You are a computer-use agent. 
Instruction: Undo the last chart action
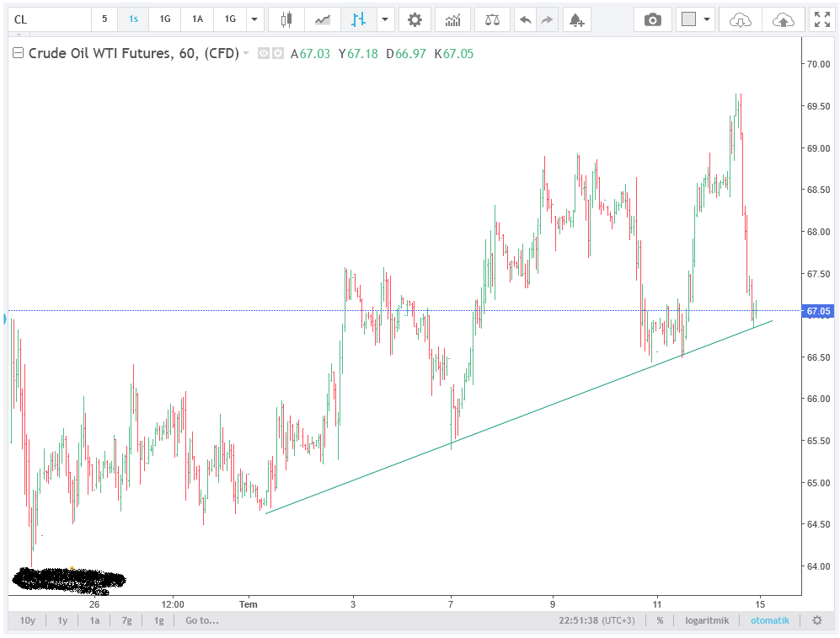(x=526, y=19)
